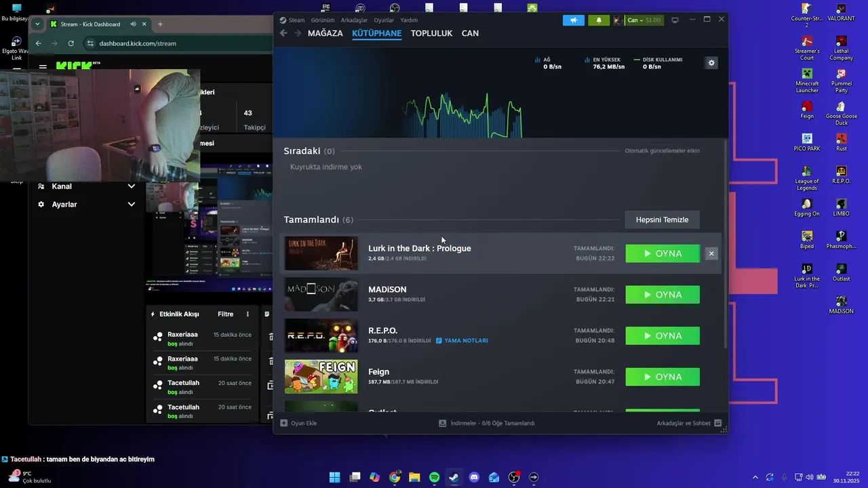Expand the Ayarlar section in Kick sidebar
The height and width of the screenshot is (488, 868).
tap(87, 205)
